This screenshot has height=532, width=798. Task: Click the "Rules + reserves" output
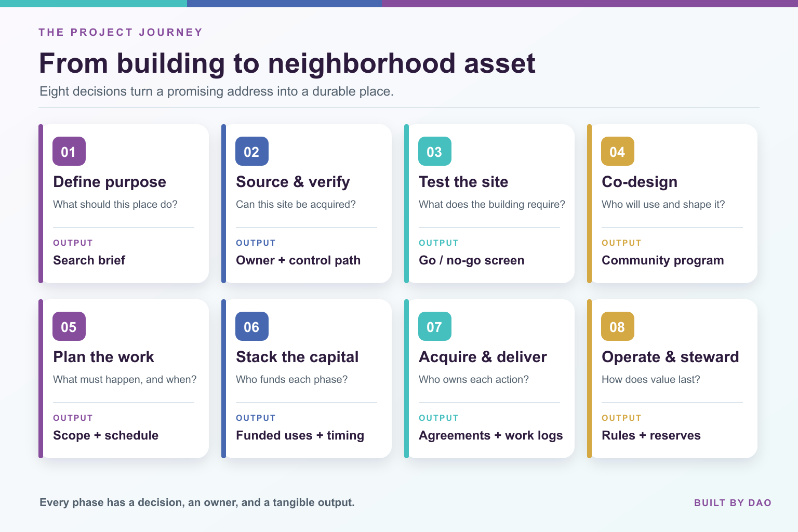(651, 435)
